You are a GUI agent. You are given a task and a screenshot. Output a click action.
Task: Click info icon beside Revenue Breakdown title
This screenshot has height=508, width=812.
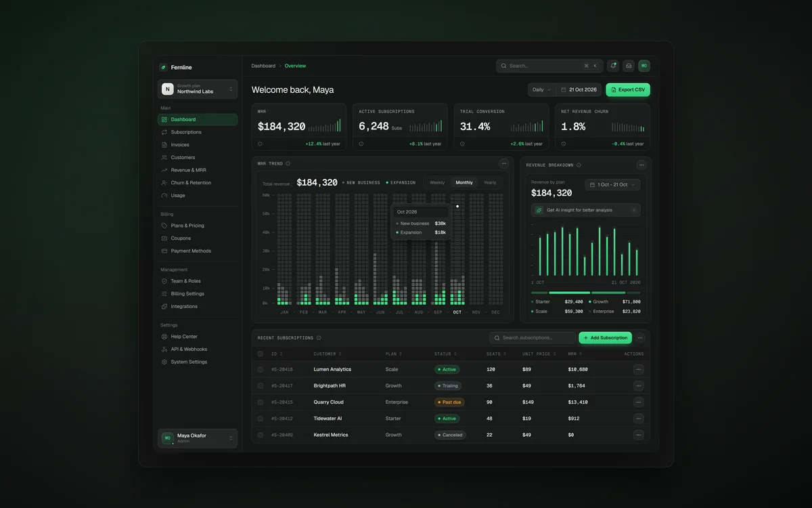point(579,165)
